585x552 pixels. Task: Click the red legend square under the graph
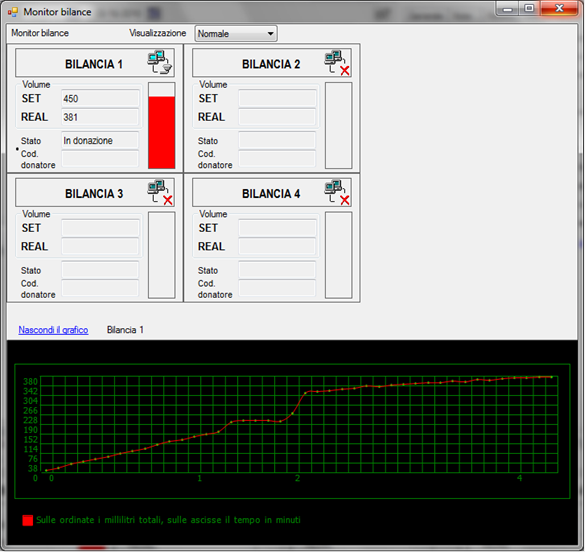(x=28, y=520)
